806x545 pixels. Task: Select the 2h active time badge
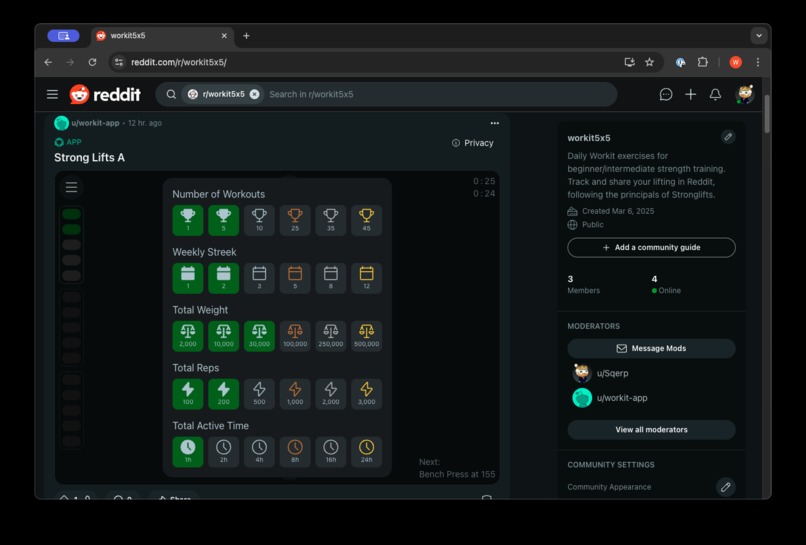224,452
